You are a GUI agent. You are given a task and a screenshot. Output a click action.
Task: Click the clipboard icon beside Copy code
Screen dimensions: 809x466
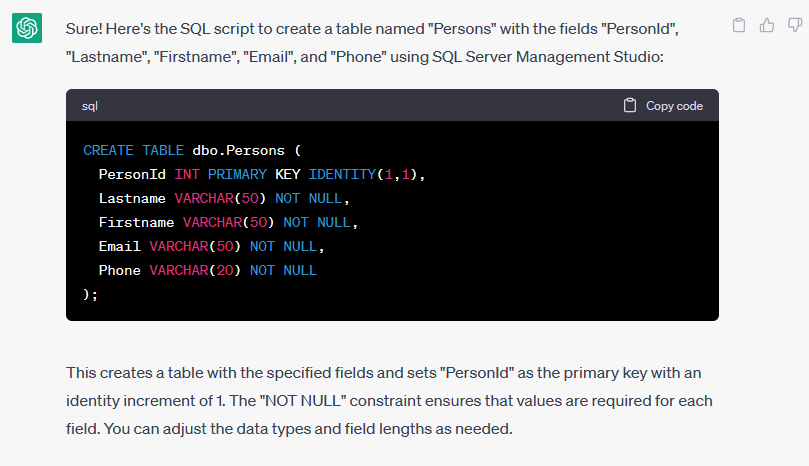point(630,105)
